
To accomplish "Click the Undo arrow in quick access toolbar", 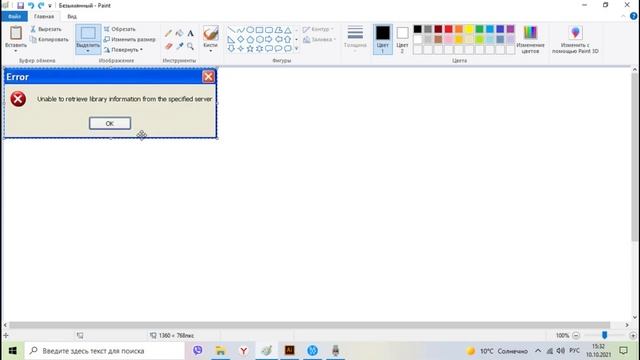I will click(x=31, y=5).
